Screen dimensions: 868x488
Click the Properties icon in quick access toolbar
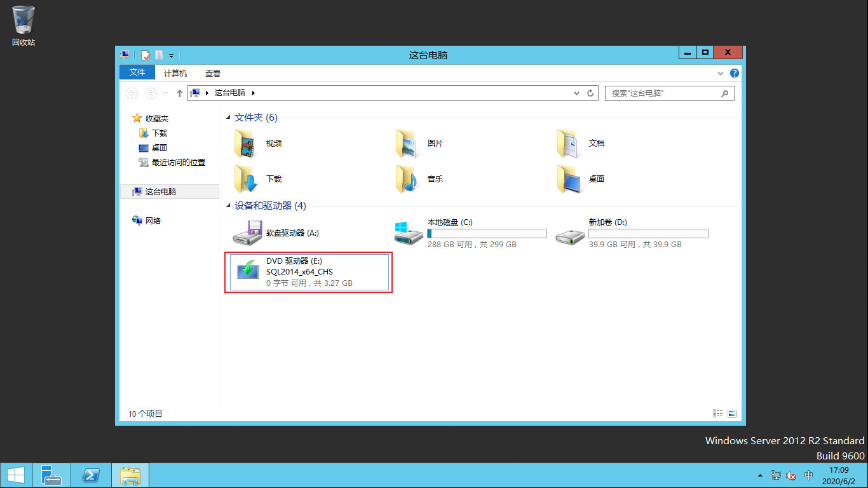click(146, 55)
